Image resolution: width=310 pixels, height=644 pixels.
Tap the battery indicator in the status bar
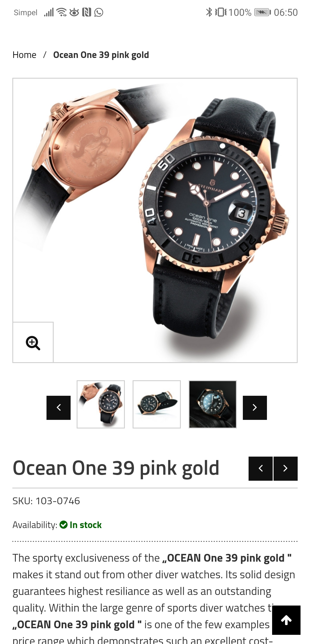point(262,12)
